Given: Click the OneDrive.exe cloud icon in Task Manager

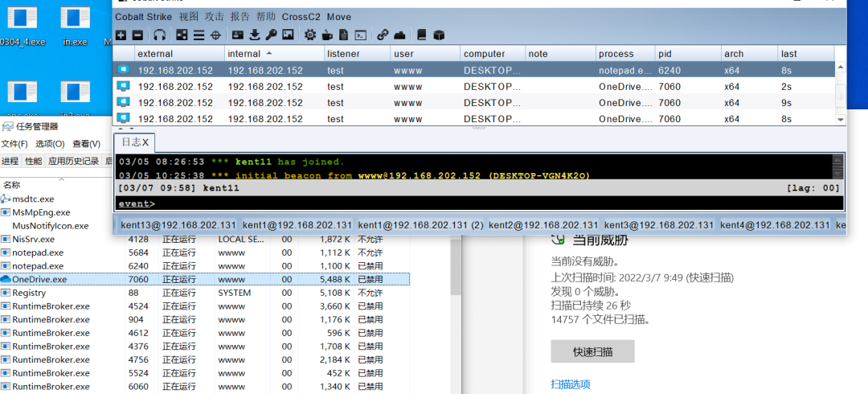Looking at the screenshot, I should (6, 279).
